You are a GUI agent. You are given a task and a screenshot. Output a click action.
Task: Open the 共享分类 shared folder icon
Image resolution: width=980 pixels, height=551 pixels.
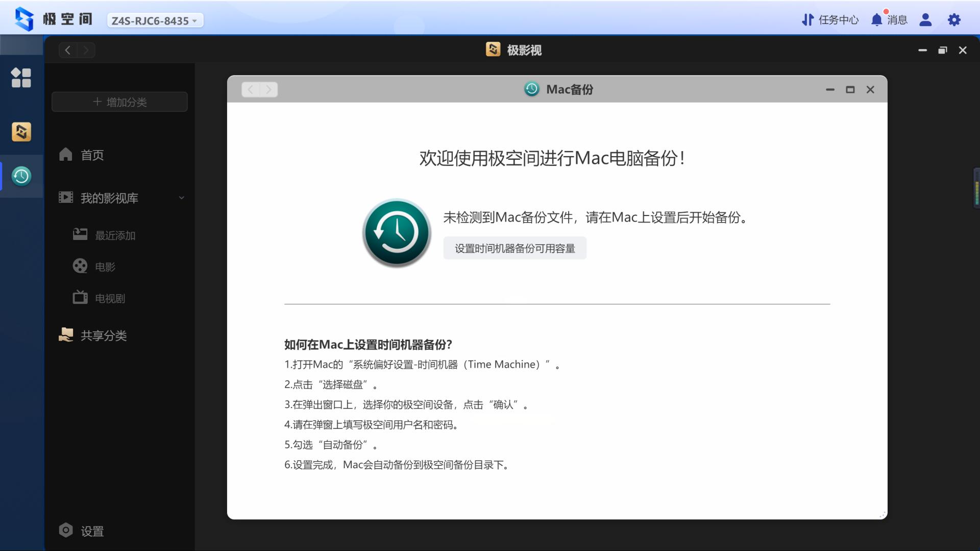click(x=65, y=335)
